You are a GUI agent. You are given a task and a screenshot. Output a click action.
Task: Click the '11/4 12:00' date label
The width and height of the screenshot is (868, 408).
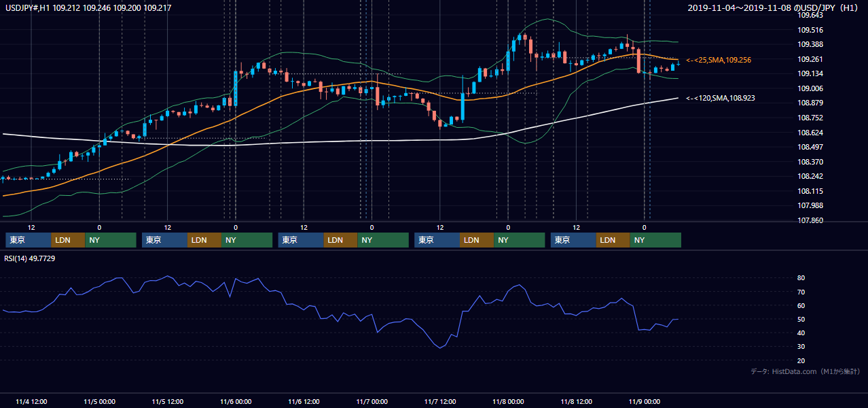pos(31,401)
